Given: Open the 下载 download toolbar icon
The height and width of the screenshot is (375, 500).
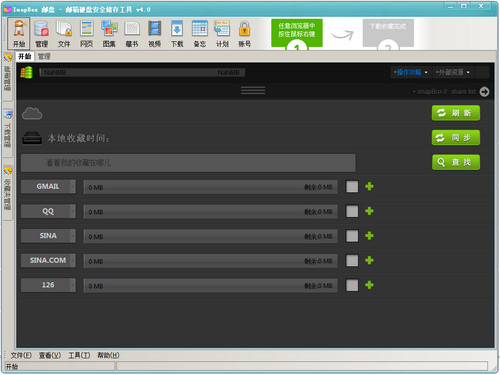Looking at the screenshot, I should [177, 33].
